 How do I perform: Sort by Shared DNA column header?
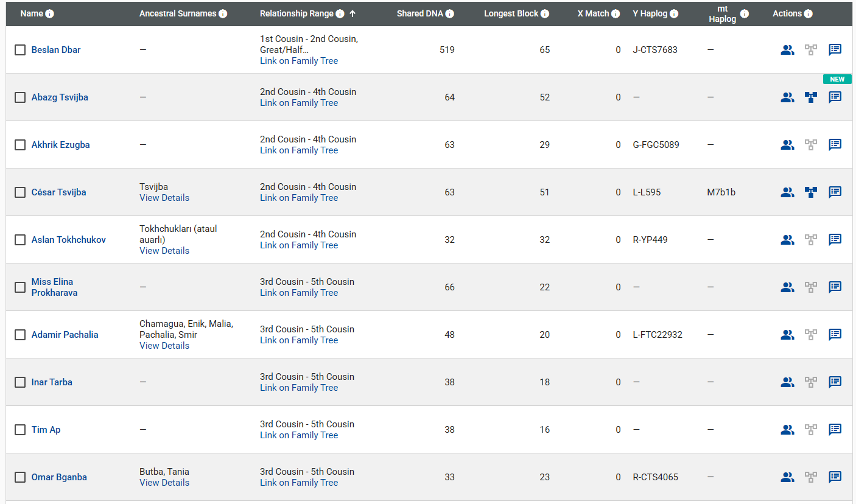click(x=420, y=14)
